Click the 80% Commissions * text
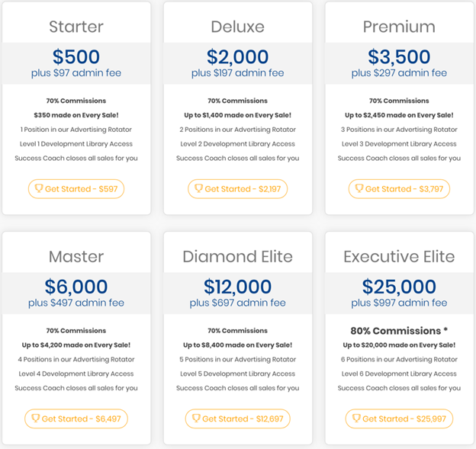476x449 pixels. (x=399, y=331)
